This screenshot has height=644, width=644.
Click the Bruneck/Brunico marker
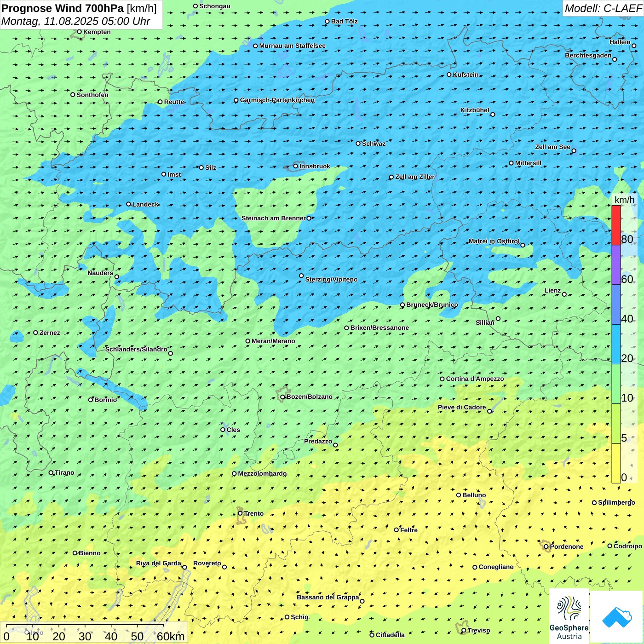(x=402, y=305)
